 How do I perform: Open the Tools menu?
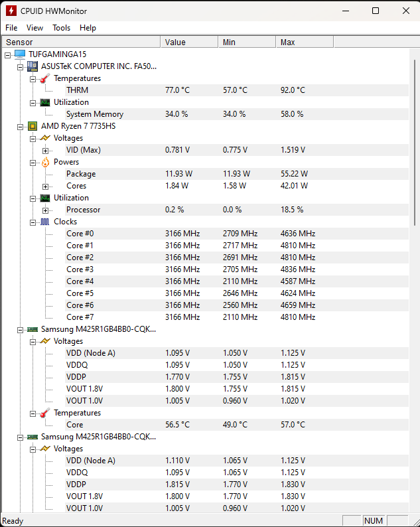(x=61, y=28)
